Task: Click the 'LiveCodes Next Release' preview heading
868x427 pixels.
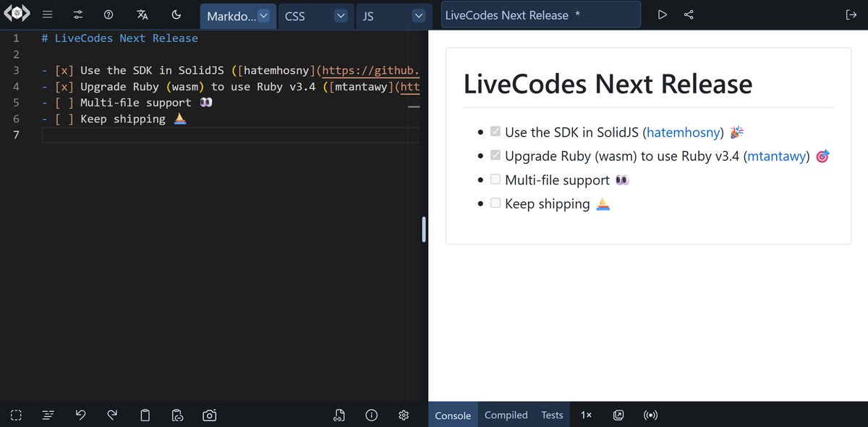Action: click(608, 84)
